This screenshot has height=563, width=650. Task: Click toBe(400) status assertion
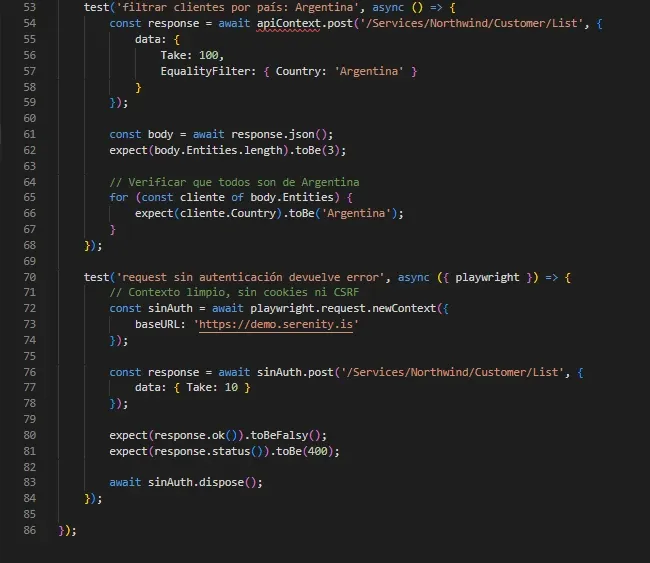tap(304, 451)
